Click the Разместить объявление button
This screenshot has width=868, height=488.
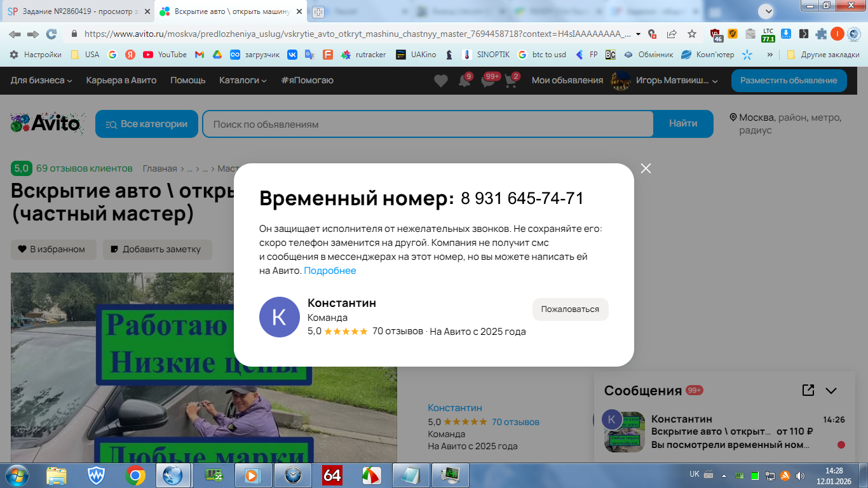click(789, 81)
